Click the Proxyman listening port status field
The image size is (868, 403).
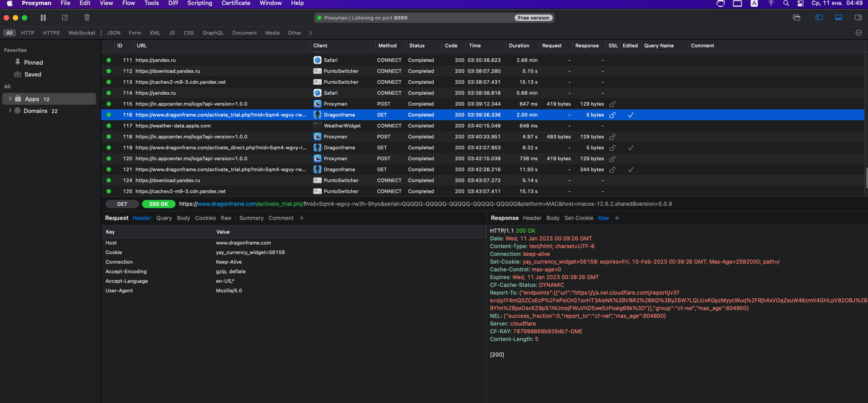[434, 18]
